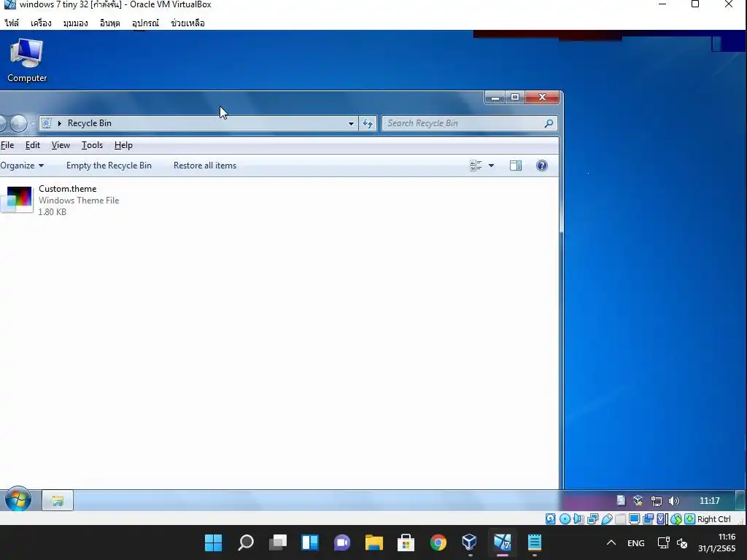
Task: Open File Explorer on host taskbar
Action: click(374, 542)
